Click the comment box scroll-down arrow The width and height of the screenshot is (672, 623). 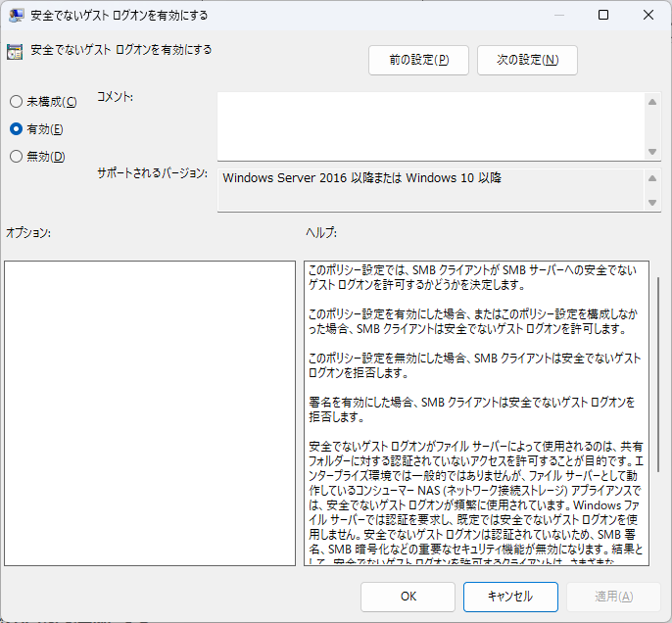coord(653,151)
